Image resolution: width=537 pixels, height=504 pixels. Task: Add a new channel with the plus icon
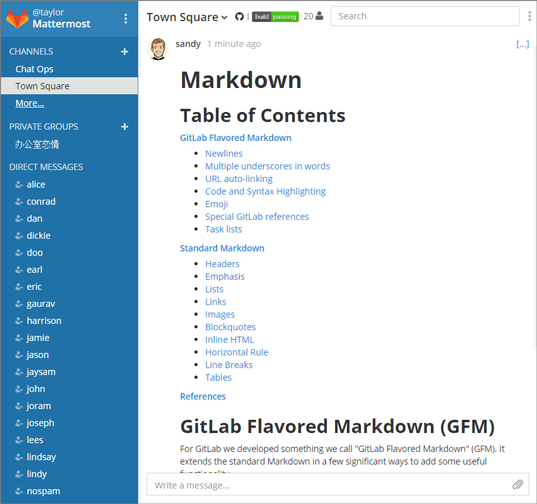pyautogui.click(x=125, y=52)
